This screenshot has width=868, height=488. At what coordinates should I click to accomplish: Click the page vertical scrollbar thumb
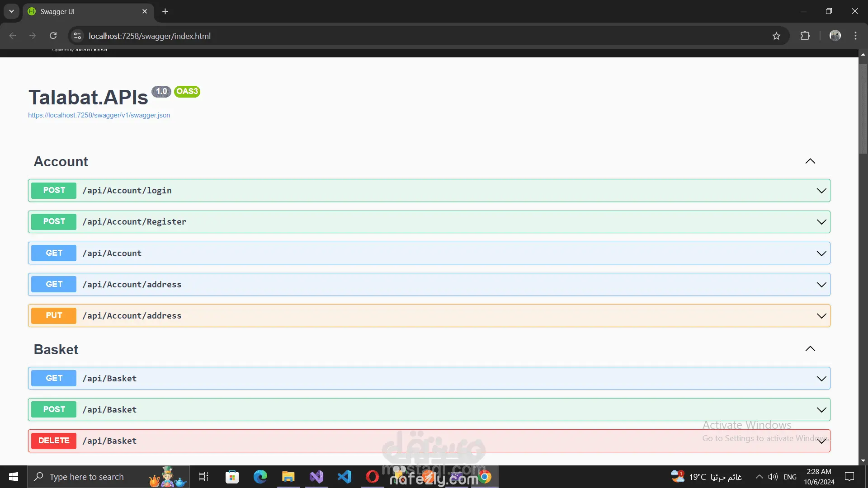863,108
